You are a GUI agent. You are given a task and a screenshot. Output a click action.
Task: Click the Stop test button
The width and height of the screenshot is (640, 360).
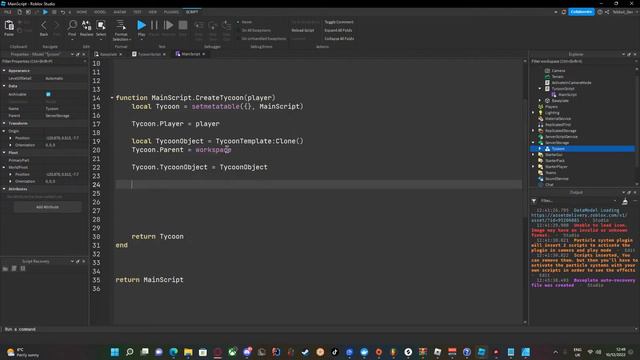(183, 25)
